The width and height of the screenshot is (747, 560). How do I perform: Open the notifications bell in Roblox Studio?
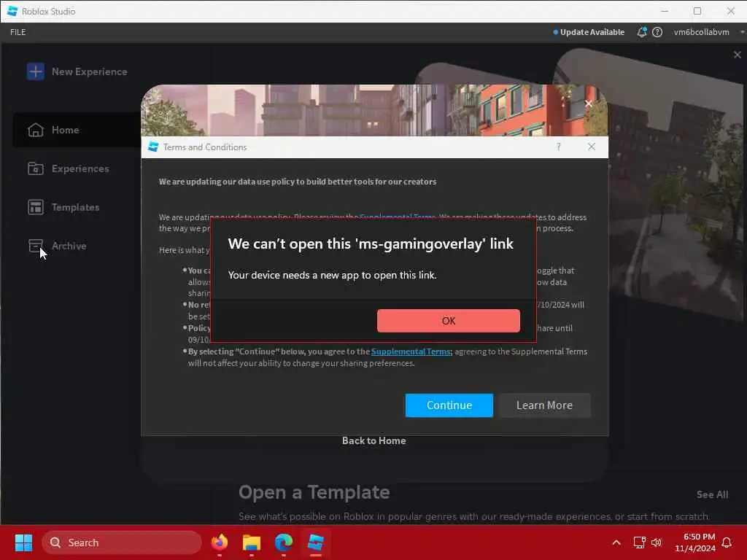point(642,32)
